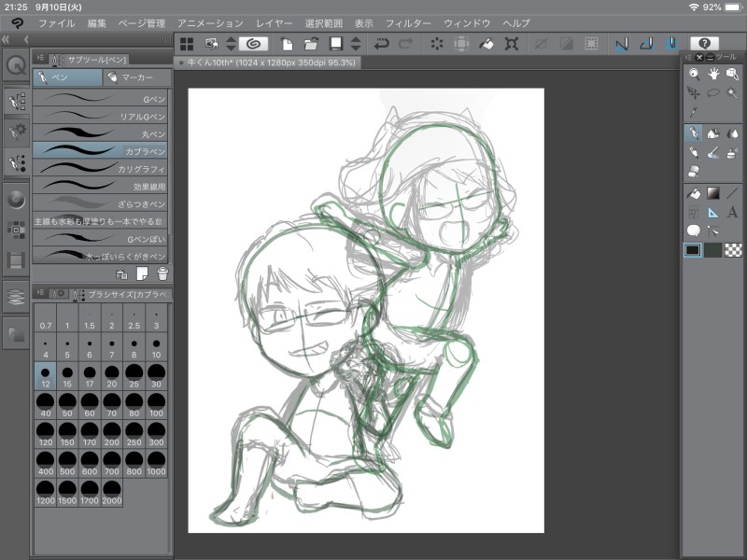This screenshot has height=560, width=747.
Task: Save the canvas with save icon
Action: [336, 44]
